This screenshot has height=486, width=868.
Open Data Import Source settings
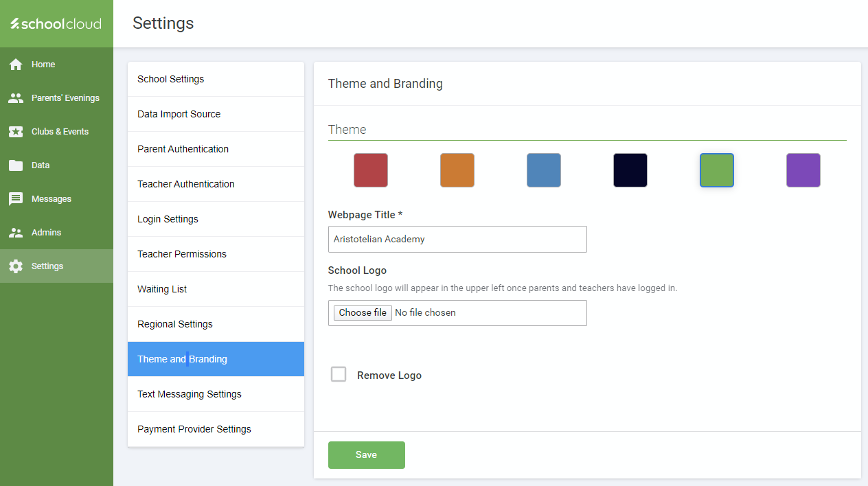[x=216, y=114]
